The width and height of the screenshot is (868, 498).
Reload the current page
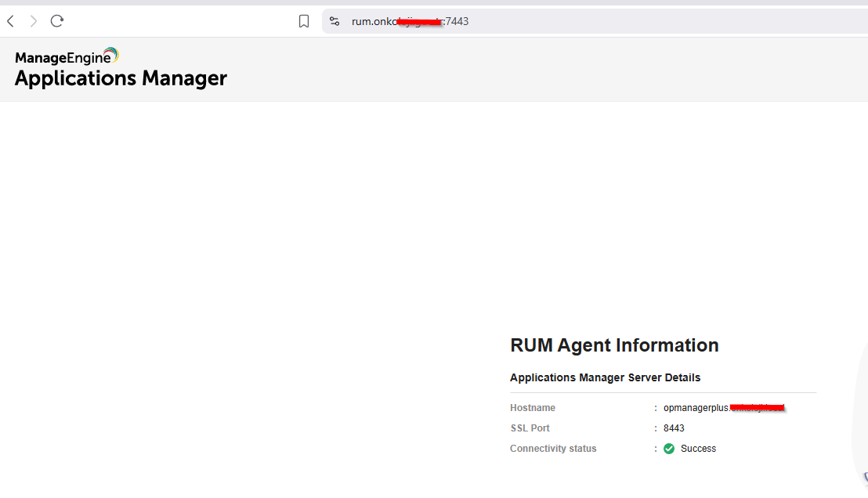(57, 21)
